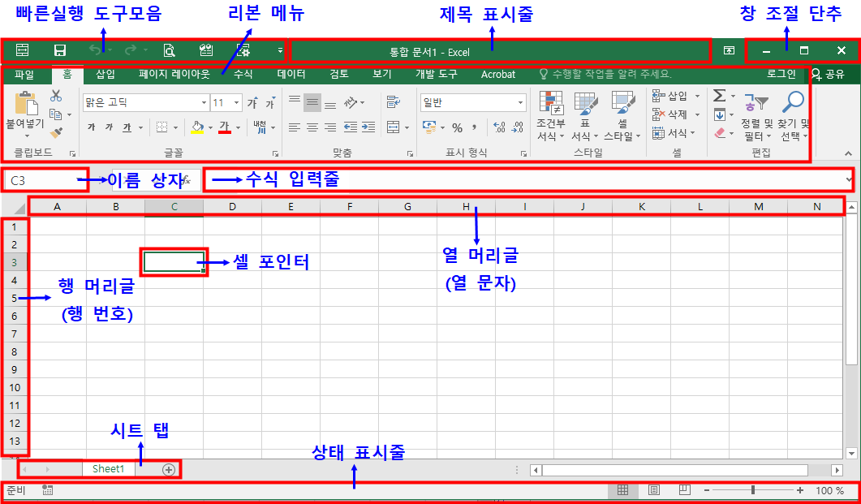Click the Clear eraser icon

pos(720,133)
